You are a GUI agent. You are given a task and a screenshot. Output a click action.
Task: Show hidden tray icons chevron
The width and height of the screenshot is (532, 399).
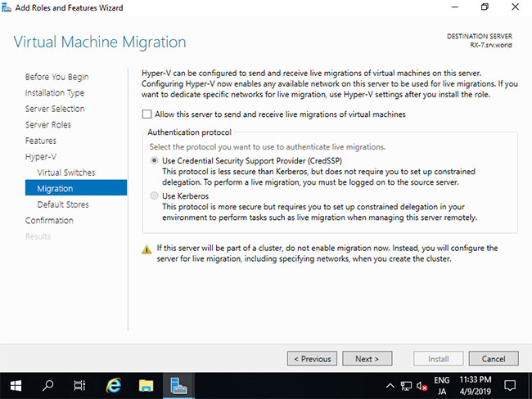pyautogui.click(x=390, y=386)
